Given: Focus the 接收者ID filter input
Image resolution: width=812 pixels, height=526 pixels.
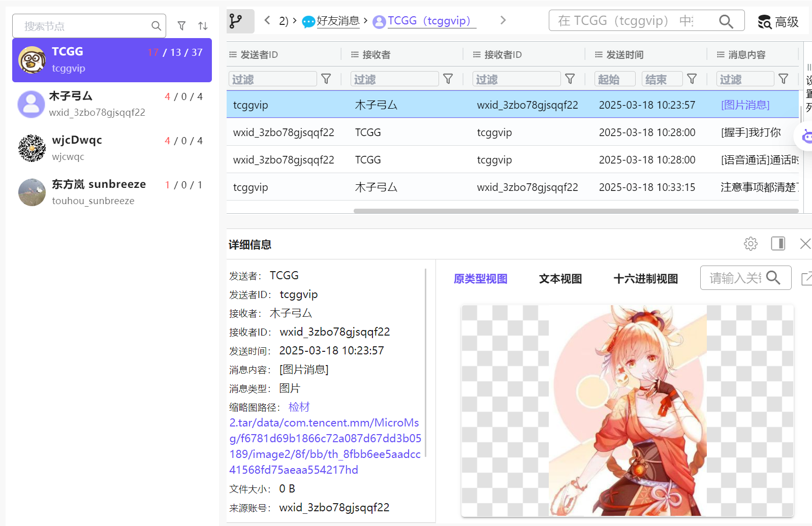Looking at the screenshot, I should (x=516, y=79).
